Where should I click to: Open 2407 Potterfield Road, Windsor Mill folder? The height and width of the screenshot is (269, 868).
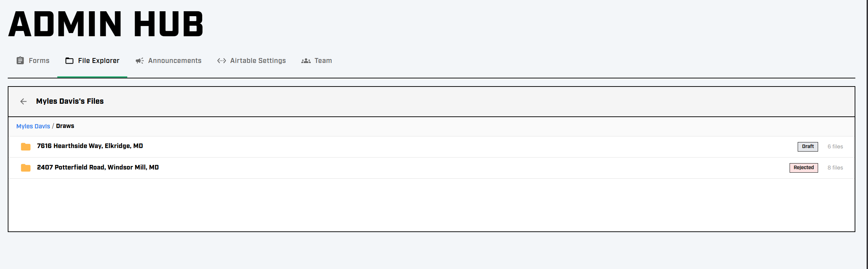tap(98, 167)
